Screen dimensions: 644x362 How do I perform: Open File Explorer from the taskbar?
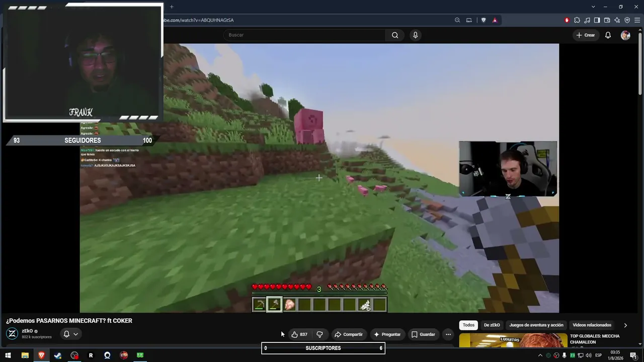point(25,355)
